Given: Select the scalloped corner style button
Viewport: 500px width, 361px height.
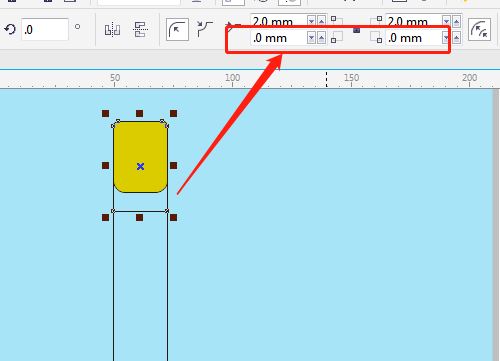Looking at the screenshot, I should [204, 29].
